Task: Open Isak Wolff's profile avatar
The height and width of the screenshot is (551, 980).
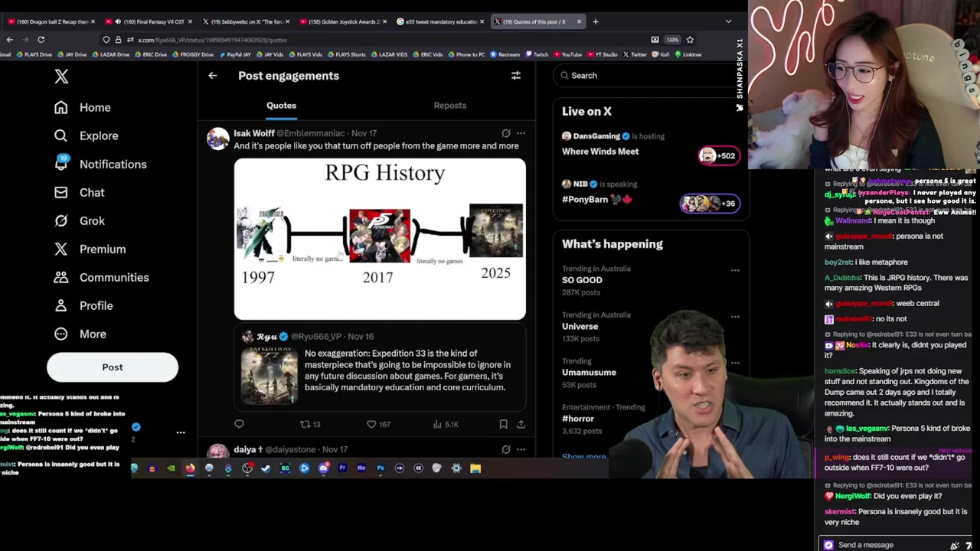Action: pos(218,139)
